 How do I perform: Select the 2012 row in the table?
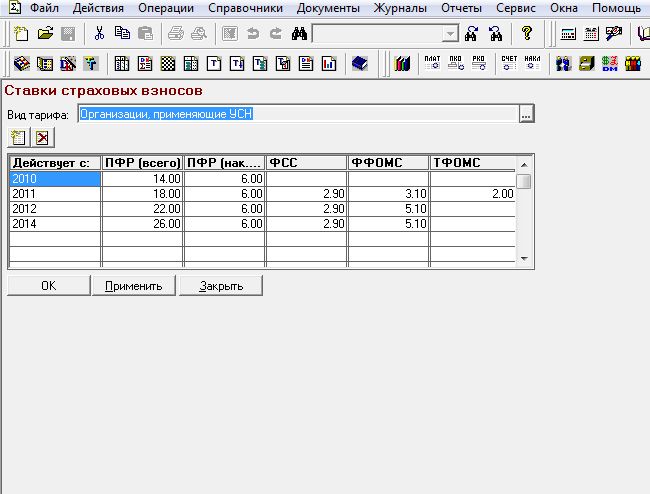click(x=262, y=209)
